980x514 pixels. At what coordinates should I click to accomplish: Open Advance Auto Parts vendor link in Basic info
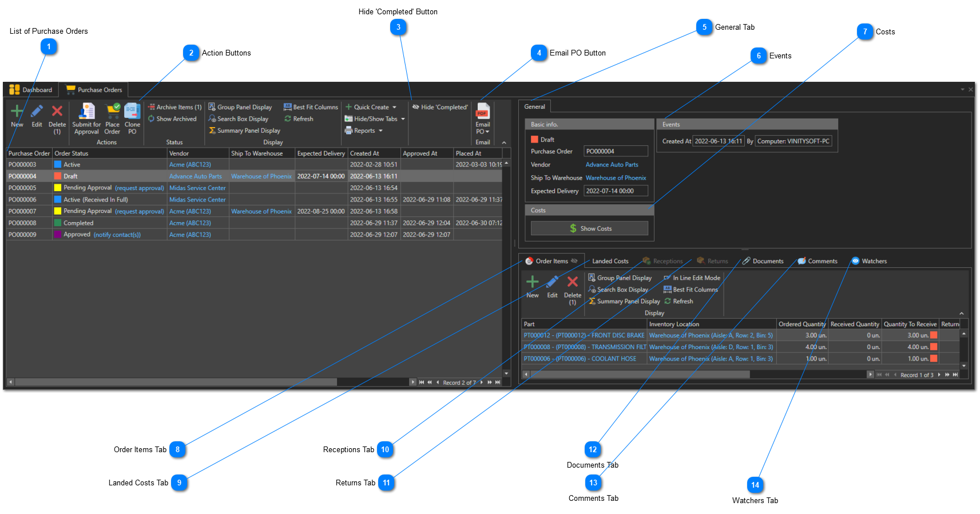[612, 165]
